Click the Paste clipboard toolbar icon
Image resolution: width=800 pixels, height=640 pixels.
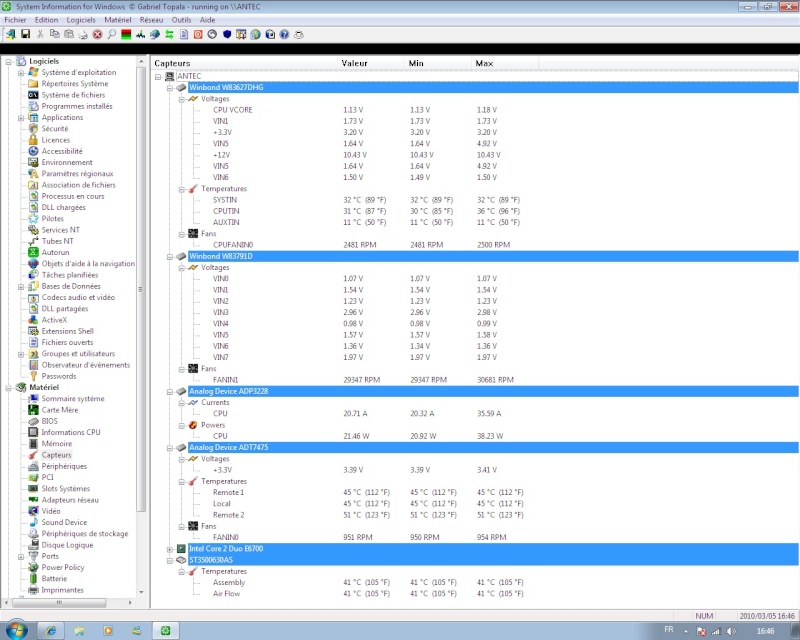[69, 34]
